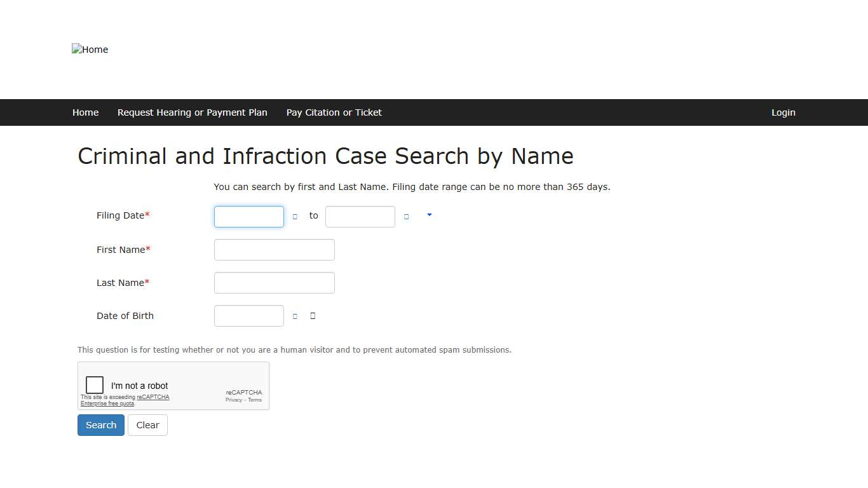Click the help icon beside Date of Birth

(312, 316)
